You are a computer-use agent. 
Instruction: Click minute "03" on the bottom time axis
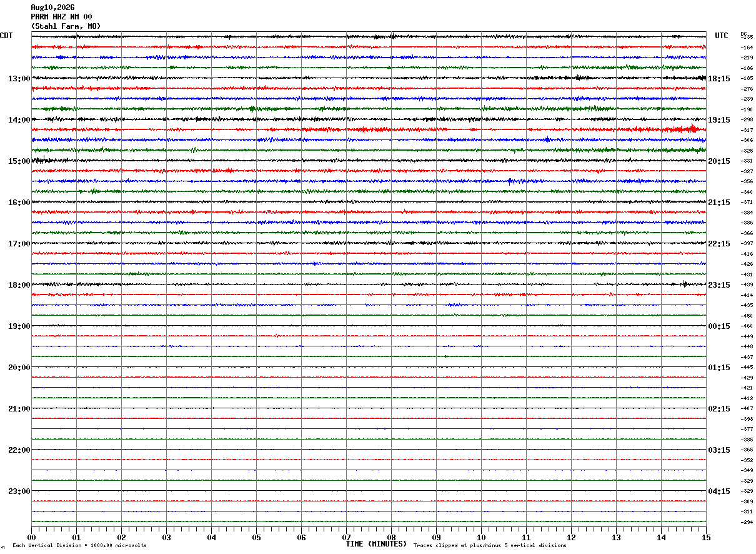[x=166, y=538]
